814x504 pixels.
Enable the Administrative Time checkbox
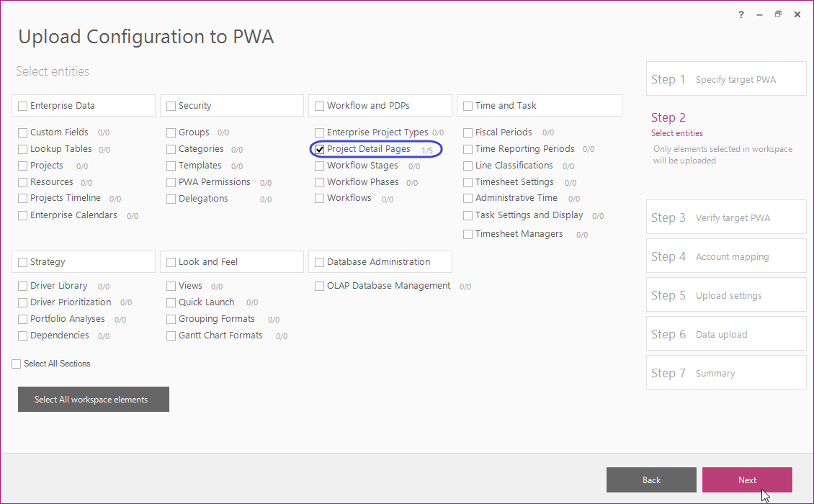[x=468, y=198]
